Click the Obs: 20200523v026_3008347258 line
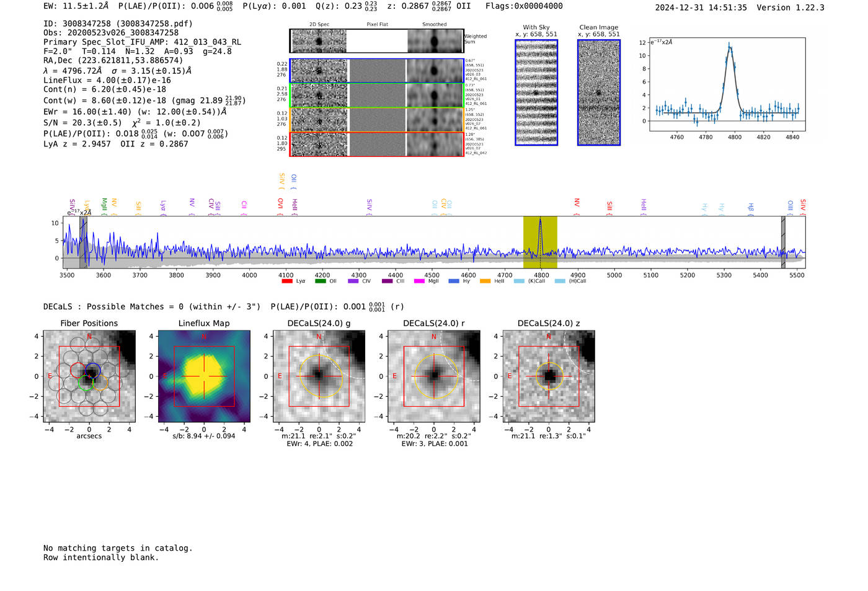868x591 pixels. click(x=111, y=33)
